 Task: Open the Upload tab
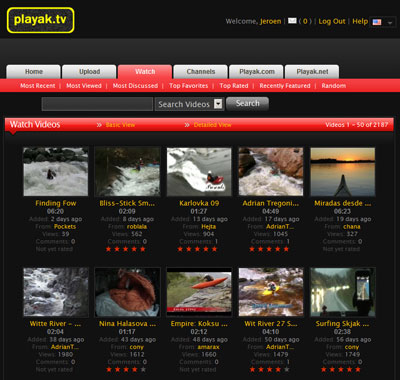[x=89, y=72]
